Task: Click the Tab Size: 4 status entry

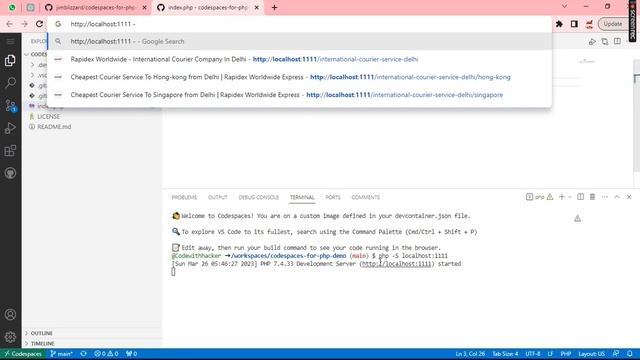Action: point(505,353)
